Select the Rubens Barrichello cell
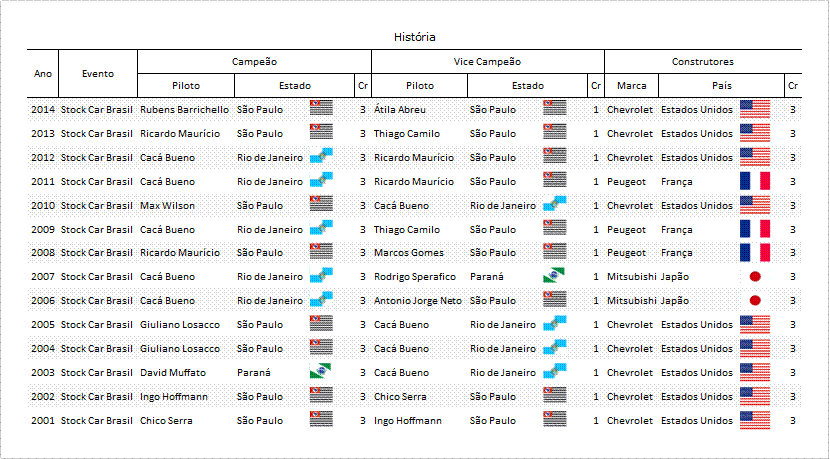 click(184, 110)
